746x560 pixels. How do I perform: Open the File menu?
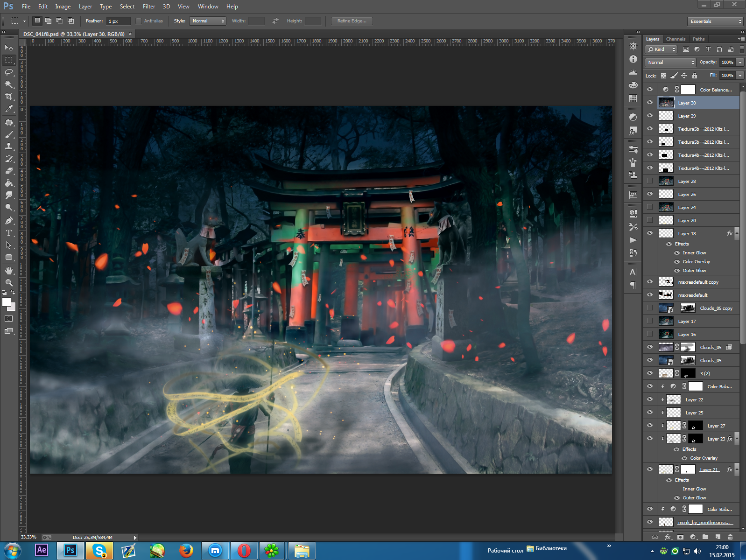(26, 7)
